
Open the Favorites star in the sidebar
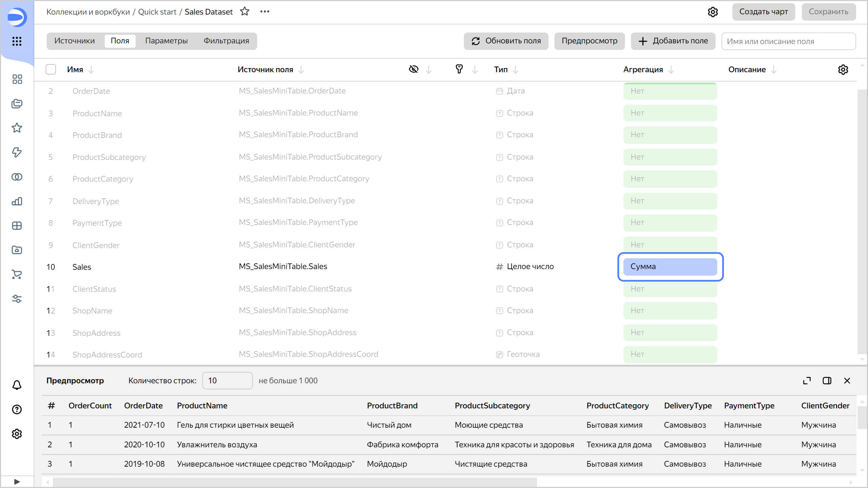point(17,128)
